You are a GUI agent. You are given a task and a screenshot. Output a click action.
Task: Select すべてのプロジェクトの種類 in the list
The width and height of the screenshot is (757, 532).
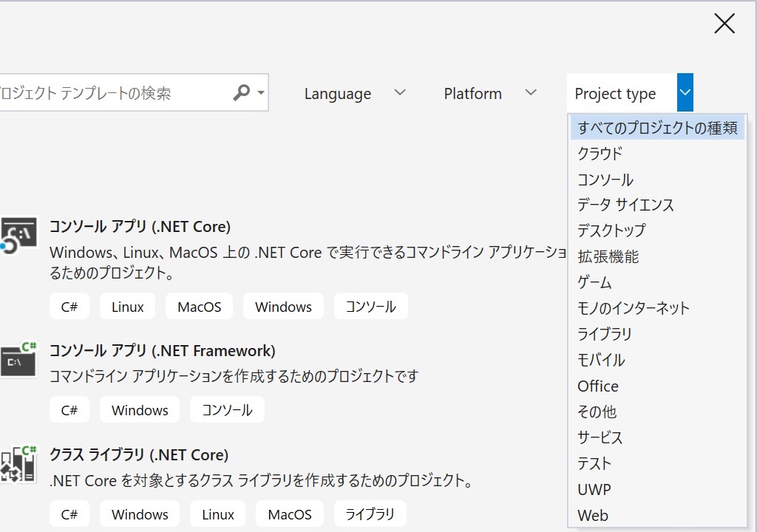point(657,128)
